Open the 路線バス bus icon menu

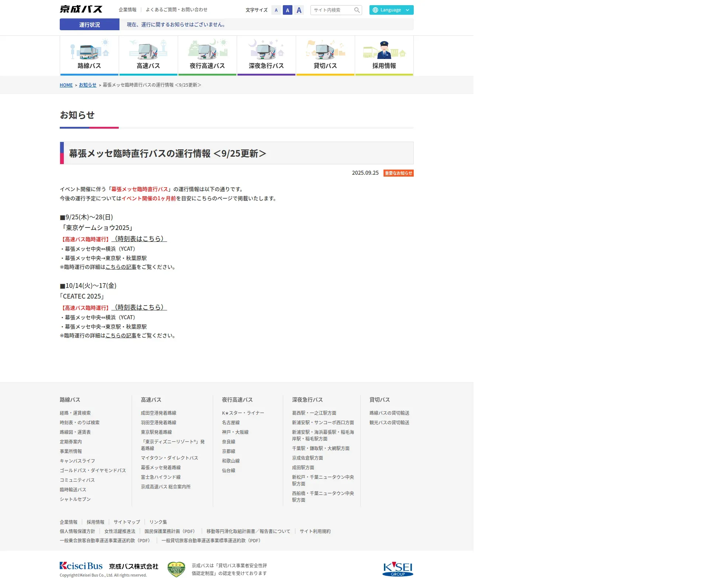[89, 51]
